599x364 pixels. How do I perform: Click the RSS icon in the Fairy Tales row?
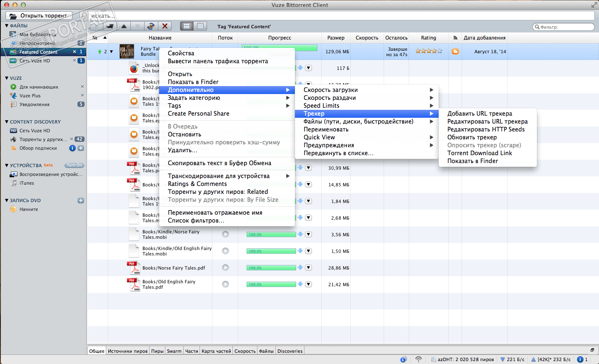pos(455,52)
